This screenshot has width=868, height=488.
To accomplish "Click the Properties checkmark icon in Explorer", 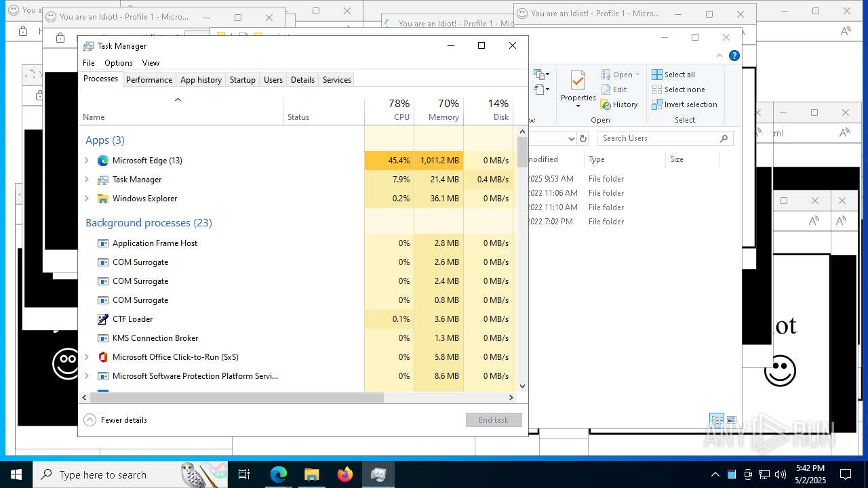I will click(578, 81).
